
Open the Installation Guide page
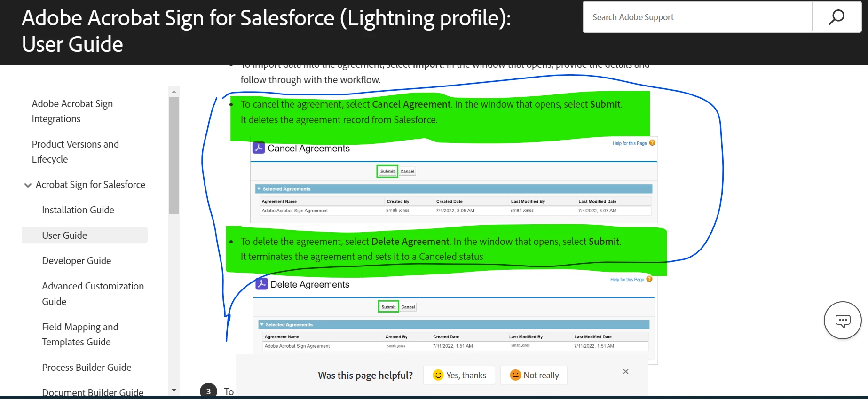(x=78, y=210)
